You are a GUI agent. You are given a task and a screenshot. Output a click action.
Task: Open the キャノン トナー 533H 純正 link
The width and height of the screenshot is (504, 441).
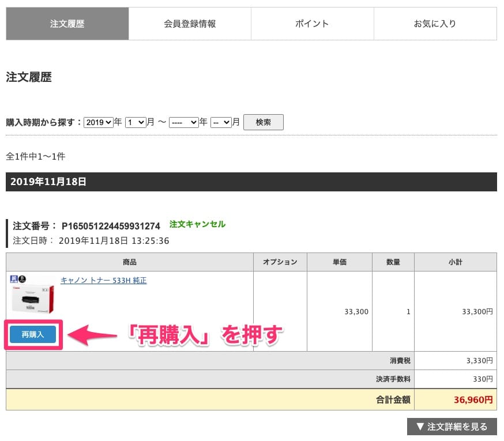103,281
